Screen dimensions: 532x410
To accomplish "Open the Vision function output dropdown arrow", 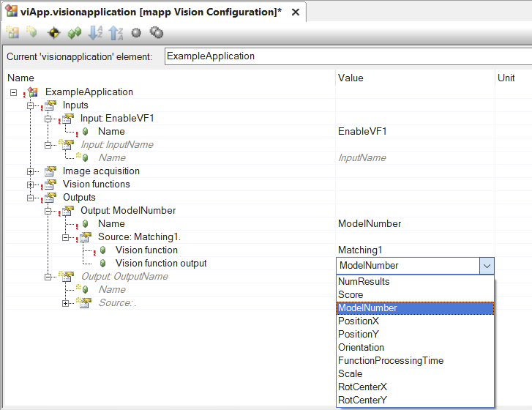I will (487, 266).
